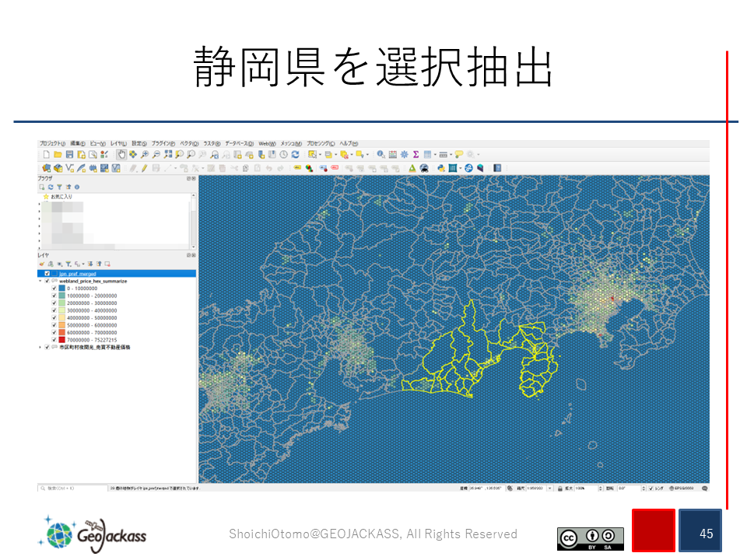Toggle visibility of jpn_pref_merged layer
Screen dimensions: 747x560
47,274
